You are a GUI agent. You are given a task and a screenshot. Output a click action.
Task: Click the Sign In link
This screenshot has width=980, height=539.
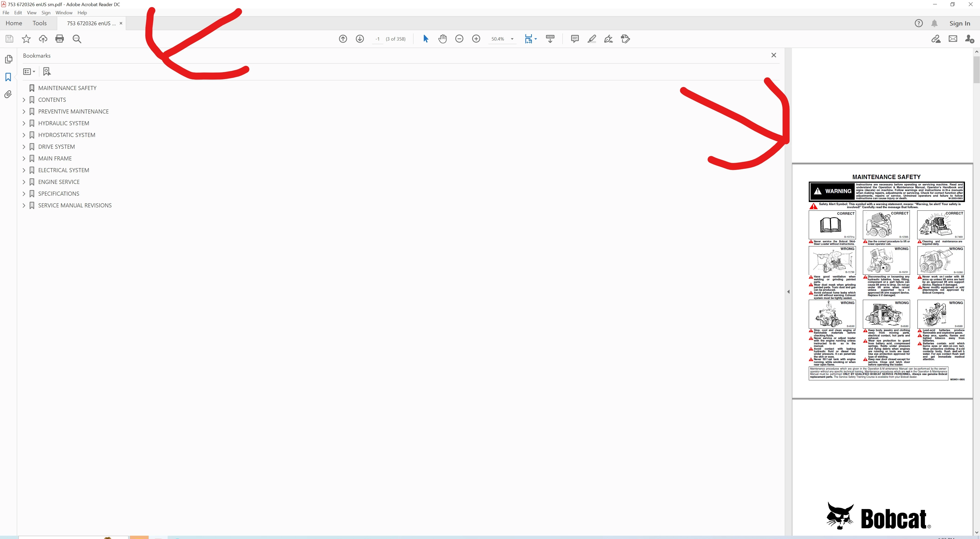click(x=960, y=23)
